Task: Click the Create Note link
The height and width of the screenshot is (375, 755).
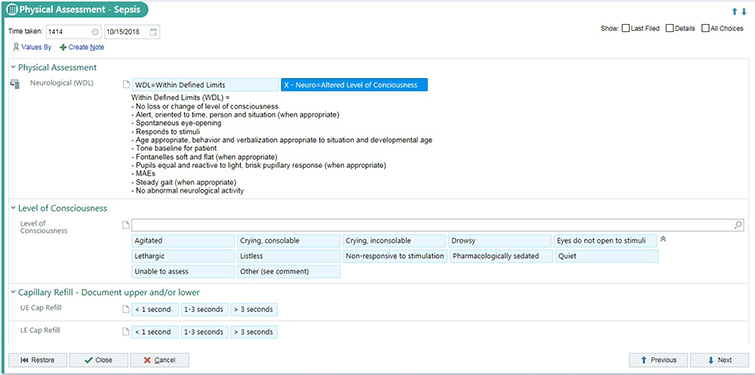Action: [x=86, y=47]
